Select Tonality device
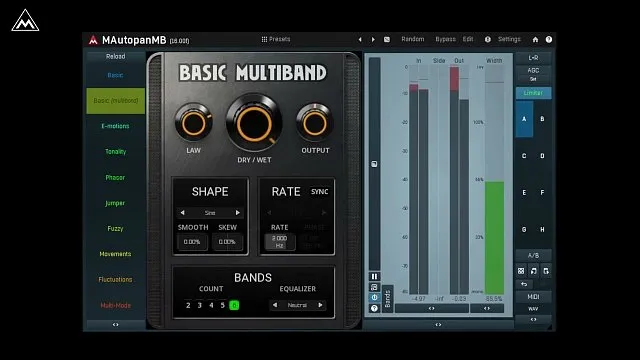This screenshot has width=640, height=360. pos(116,152)
